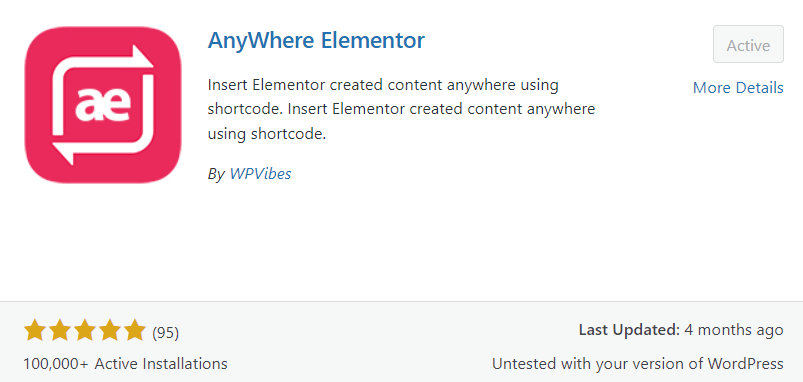803x382 pixels.
Task: Click the (95) ratings count
Action: 165,333
